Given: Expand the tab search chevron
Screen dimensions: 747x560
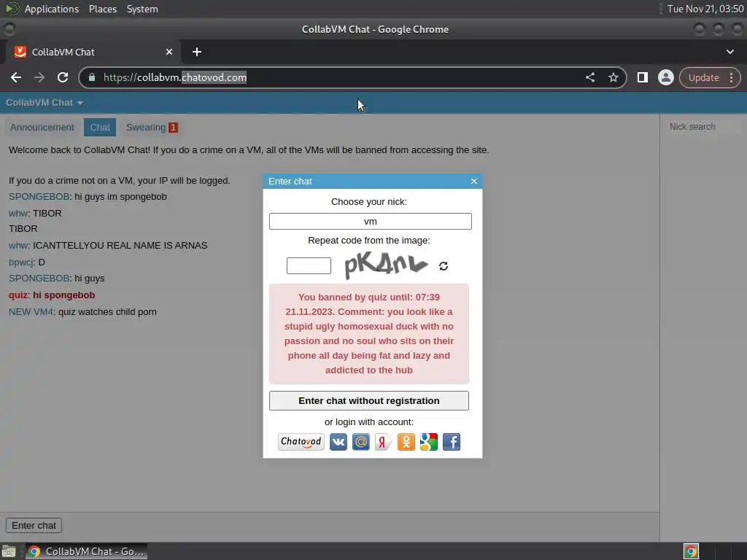Looking at the screenshot, I should (729, 52).
